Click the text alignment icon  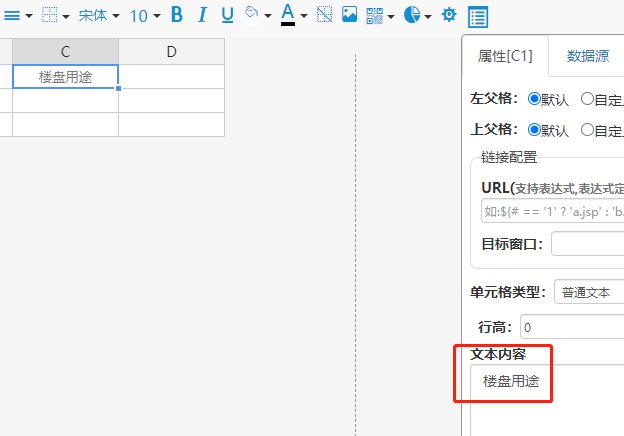[x=12, y=16]
